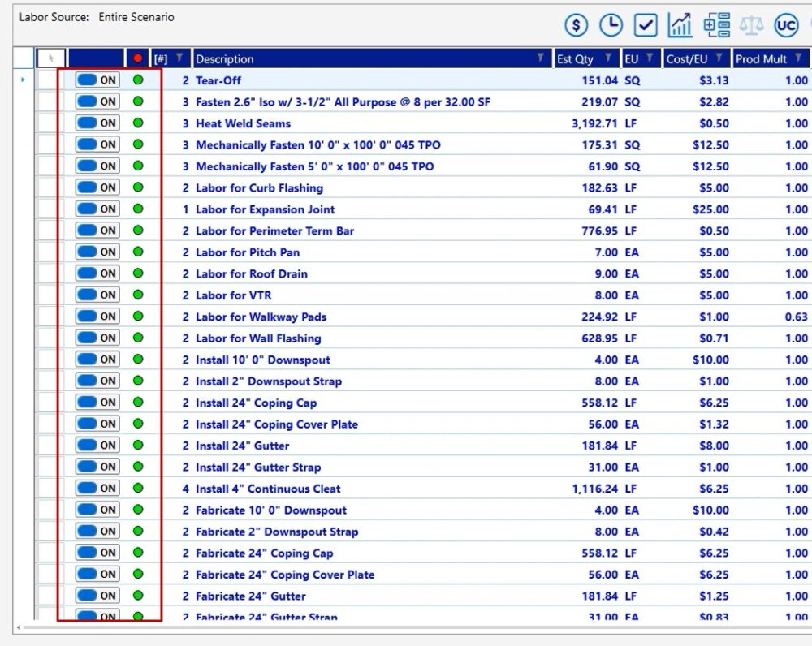Open the Cost/EU column filter
The image size is (812, 646).
click(x=719, y=58)
